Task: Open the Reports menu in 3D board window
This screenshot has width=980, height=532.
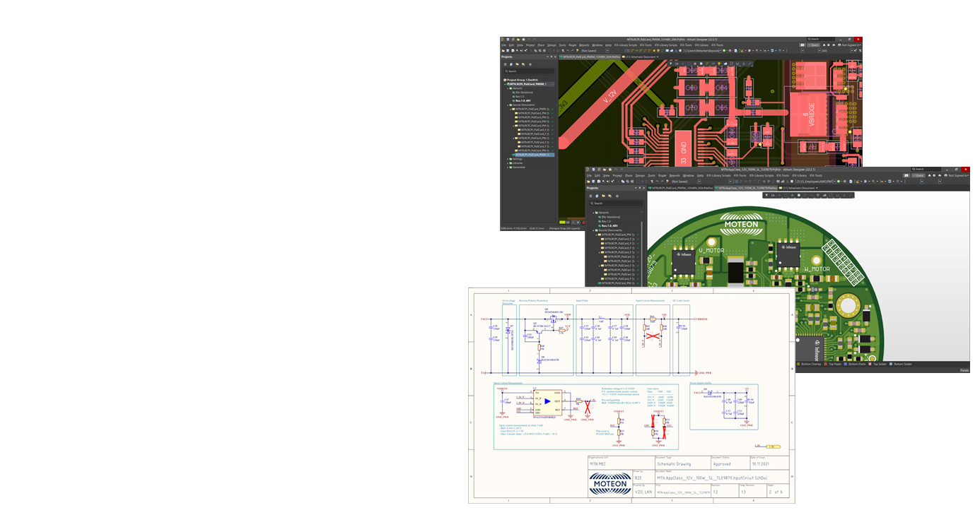Action: click(x=675, y=175)
